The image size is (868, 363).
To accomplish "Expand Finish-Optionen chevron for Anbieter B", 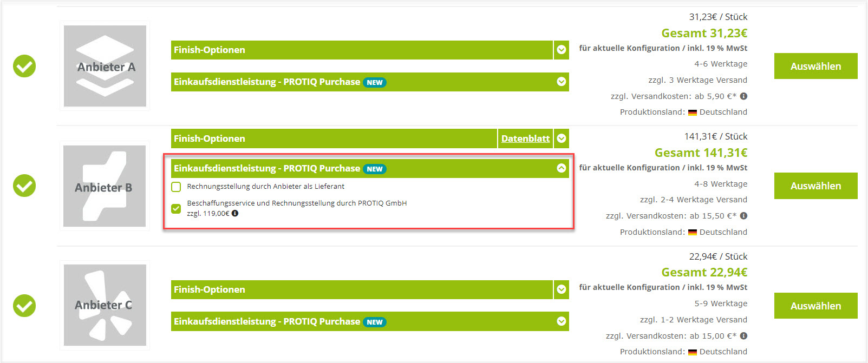I will (x=562, y=138).
